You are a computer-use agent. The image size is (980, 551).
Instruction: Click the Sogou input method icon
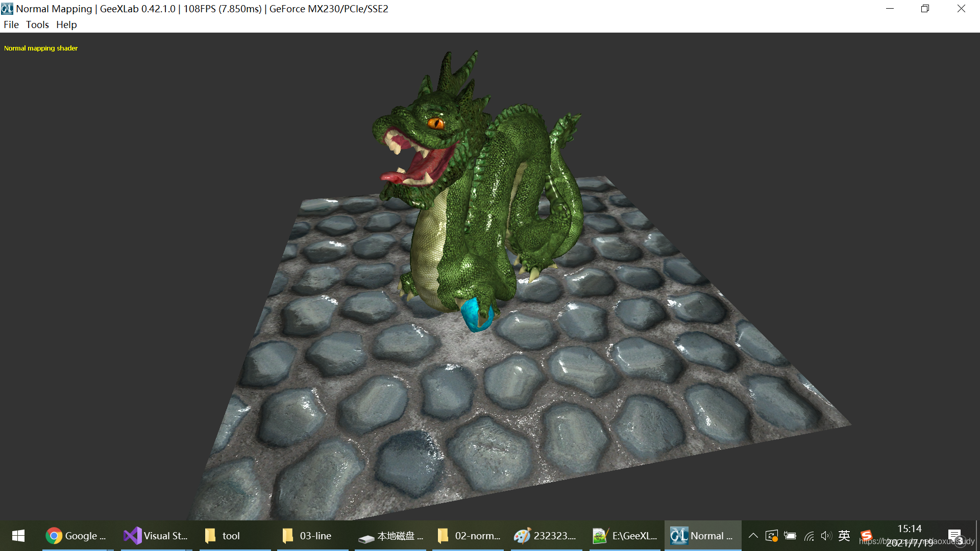[x=866, y=536]
